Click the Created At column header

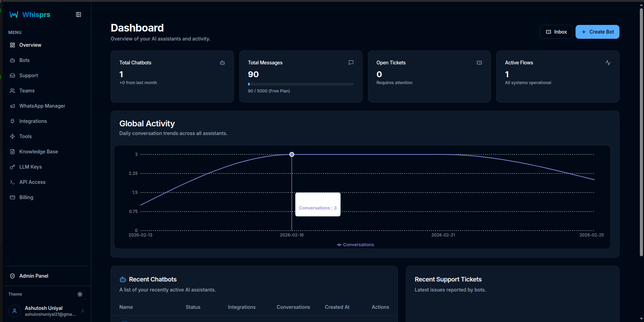pyautogui.click(x=337, y=307)
